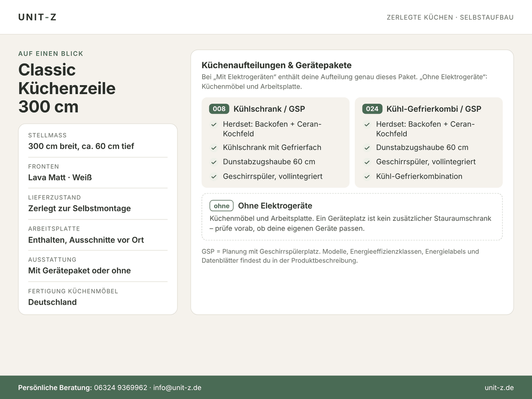This screenshot has height=399, width=532.
Task: Click checkmark next to 'Dunstabzugshaube 60 cm' in 008 card
Action: tap(214, 162)
